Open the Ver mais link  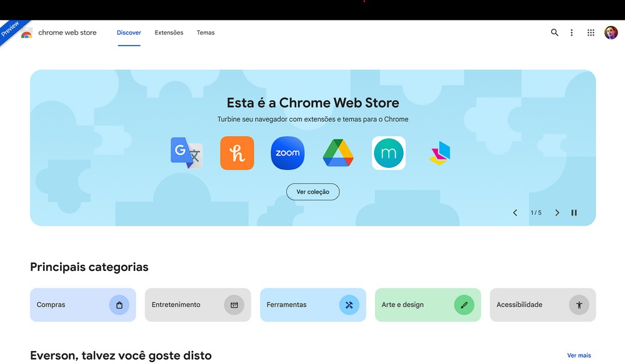579,355
